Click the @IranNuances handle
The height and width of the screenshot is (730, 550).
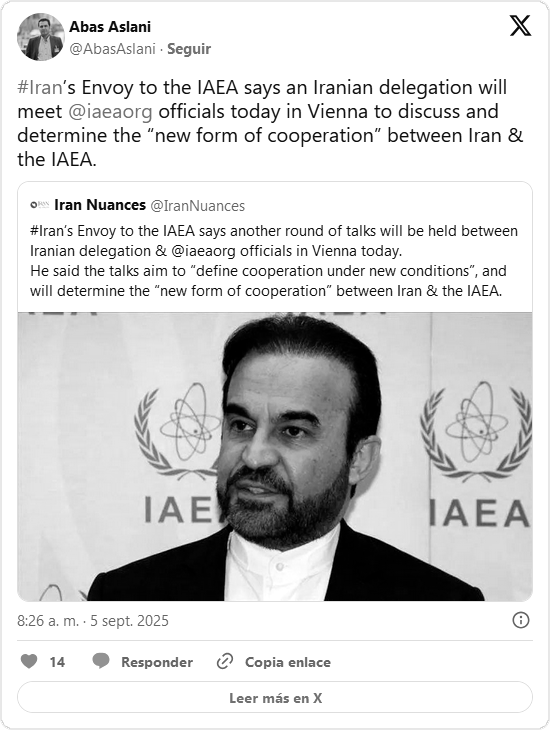197,206
